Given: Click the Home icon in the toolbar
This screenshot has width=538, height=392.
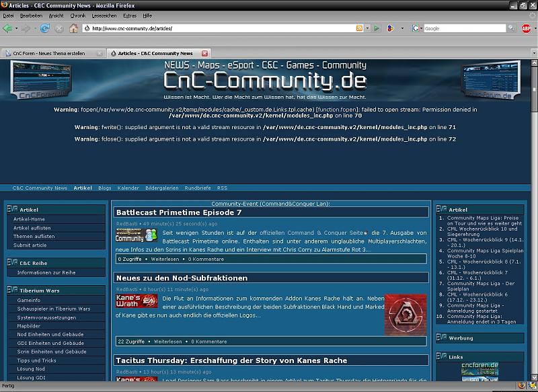Looking at the screenshot, I should click(x=73, y=28).
